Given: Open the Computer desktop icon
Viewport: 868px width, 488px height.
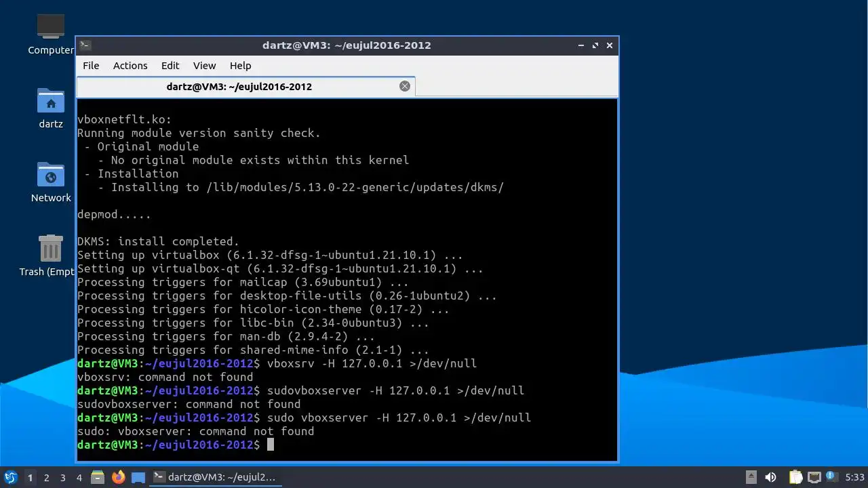Looking at the screenshot, I should [51, 34].
